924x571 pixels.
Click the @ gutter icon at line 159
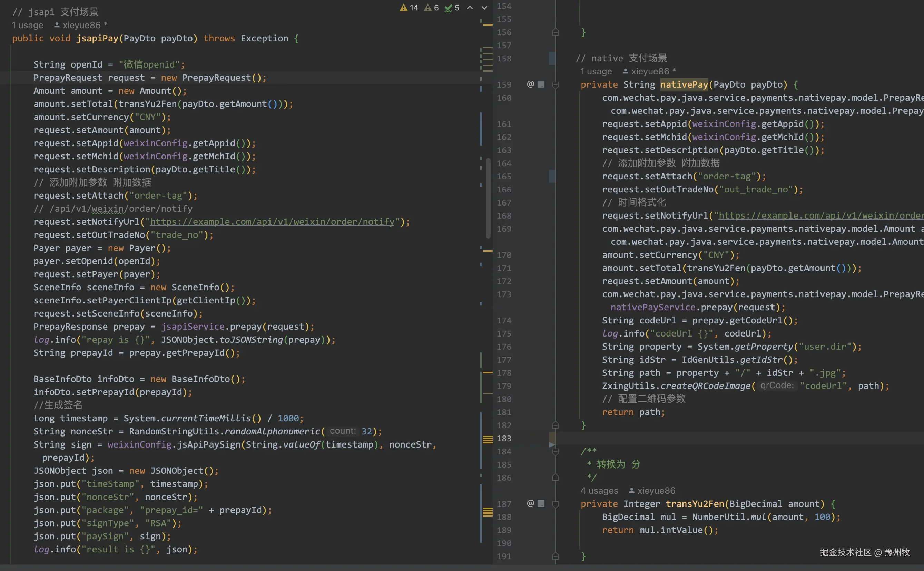tap(531, 84)
